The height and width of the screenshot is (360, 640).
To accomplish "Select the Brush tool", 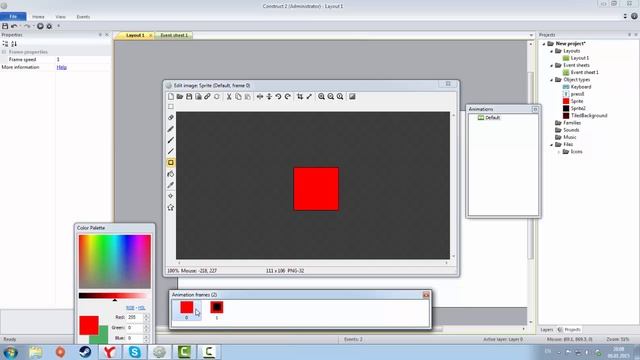I will [x=171, y=140].
